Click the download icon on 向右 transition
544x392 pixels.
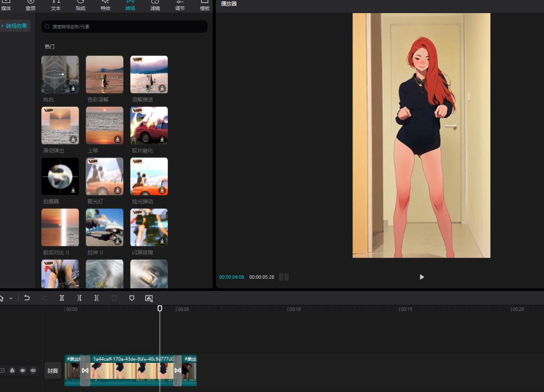[x=73, y=88]
